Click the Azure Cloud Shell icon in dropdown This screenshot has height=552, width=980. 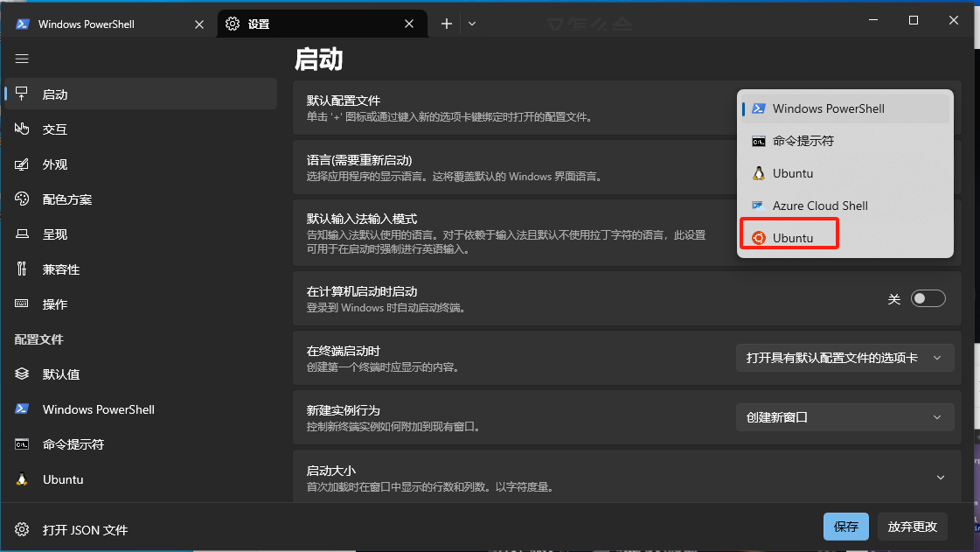(x=758, y=206)
